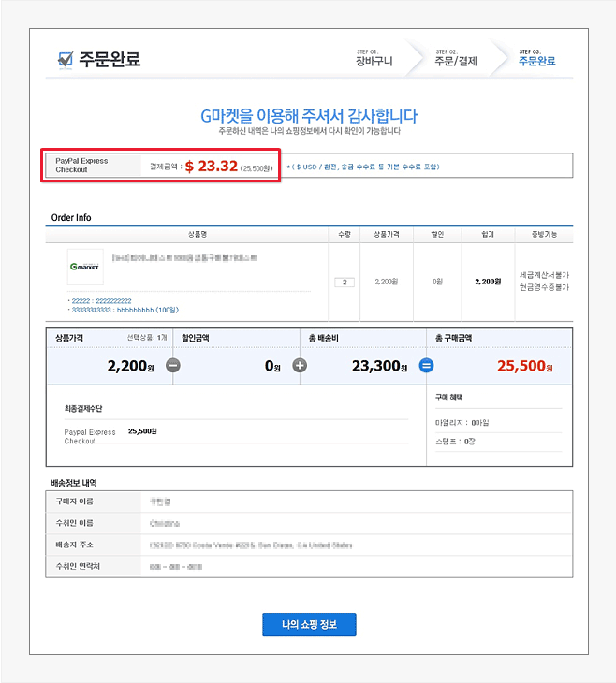Click the 현금영수증불가 text in table
This screenshot has height=683, width=616.
(544, 287)
